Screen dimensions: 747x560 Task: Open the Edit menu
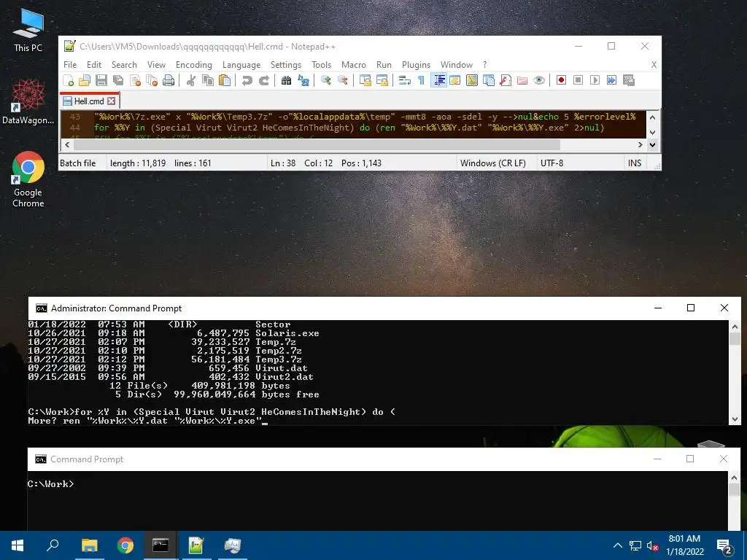click(94, 65)
